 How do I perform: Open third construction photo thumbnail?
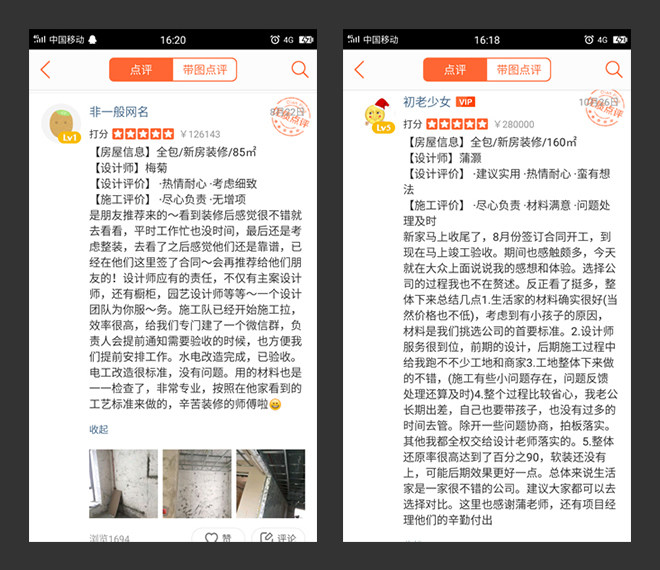coord(271,484)
